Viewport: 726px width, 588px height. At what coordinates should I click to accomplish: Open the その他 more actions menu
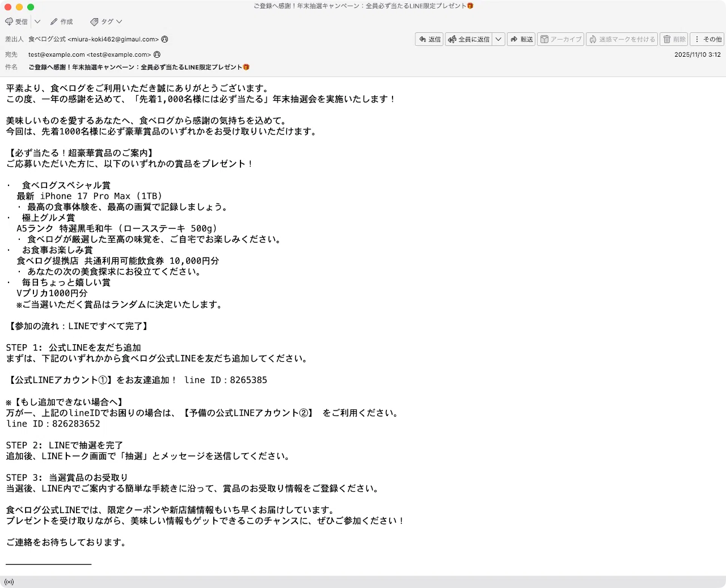(708, 39)
